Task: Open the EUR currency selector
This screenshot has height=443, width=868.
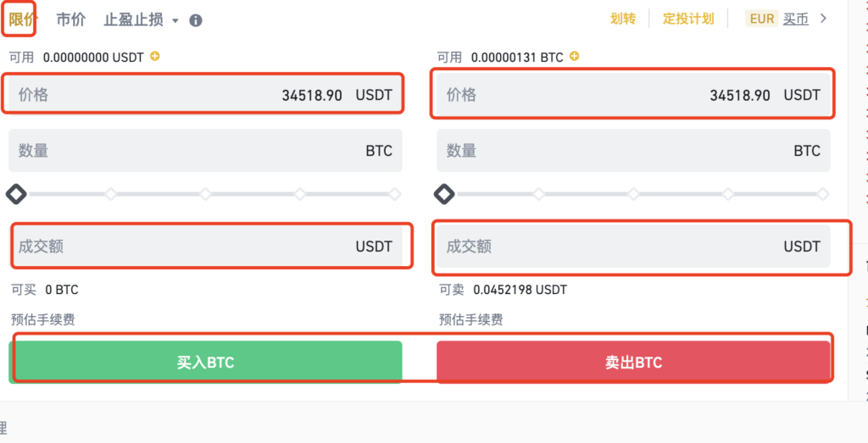Action: point(762,19)
